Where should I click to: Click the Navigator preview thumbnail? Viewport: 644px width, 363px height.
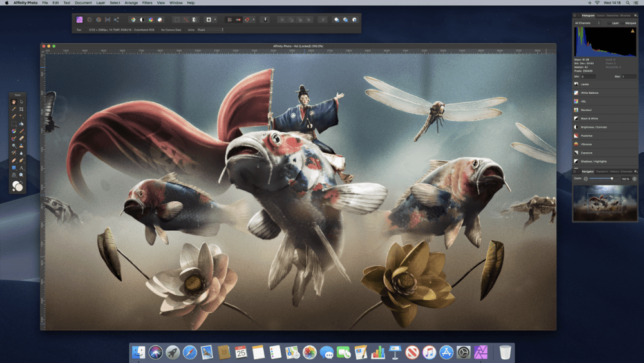coord(605,202)
